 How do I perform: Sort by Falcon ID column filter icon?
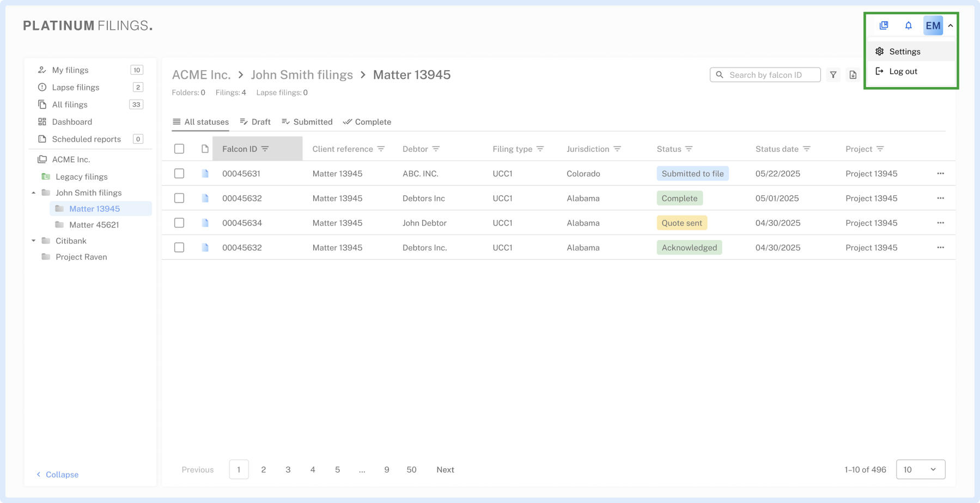pyautogui.click(x=265, y=149)
